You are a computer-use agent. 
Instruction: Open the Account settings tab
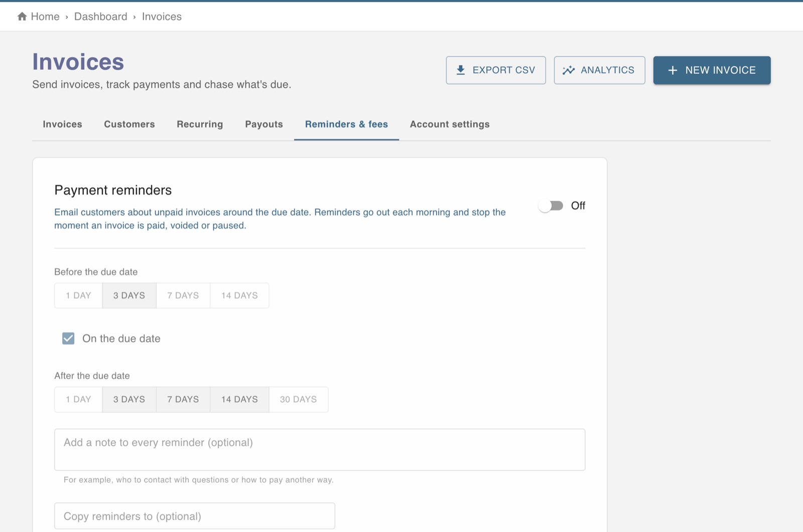click(x=450, y=124)
